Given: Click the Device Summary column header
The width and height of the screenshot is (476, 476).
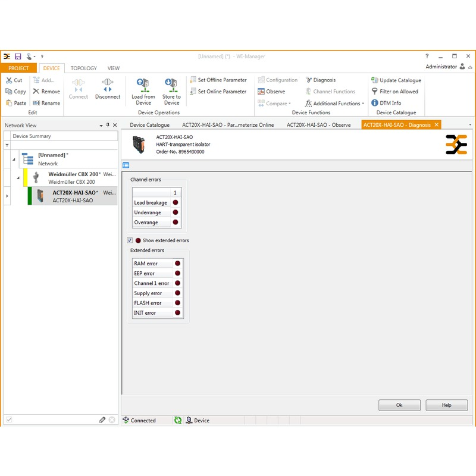Looking at the screenshot, I should point(64,136).
